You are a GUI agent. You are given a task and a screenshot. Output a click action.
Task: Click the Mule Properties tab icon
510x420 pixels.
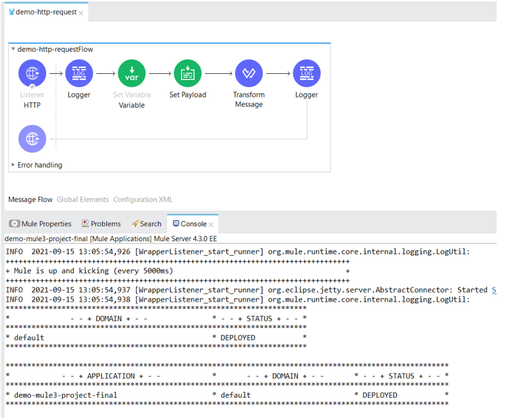[x=14, y=224]
